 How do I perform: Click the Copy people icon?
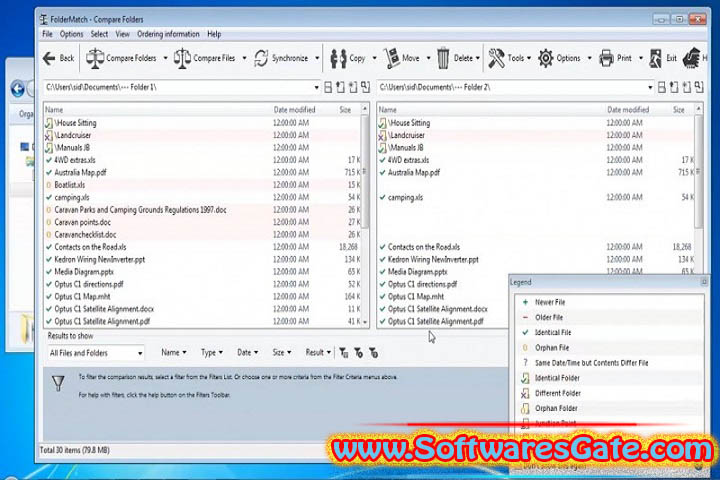coord(338,58)
